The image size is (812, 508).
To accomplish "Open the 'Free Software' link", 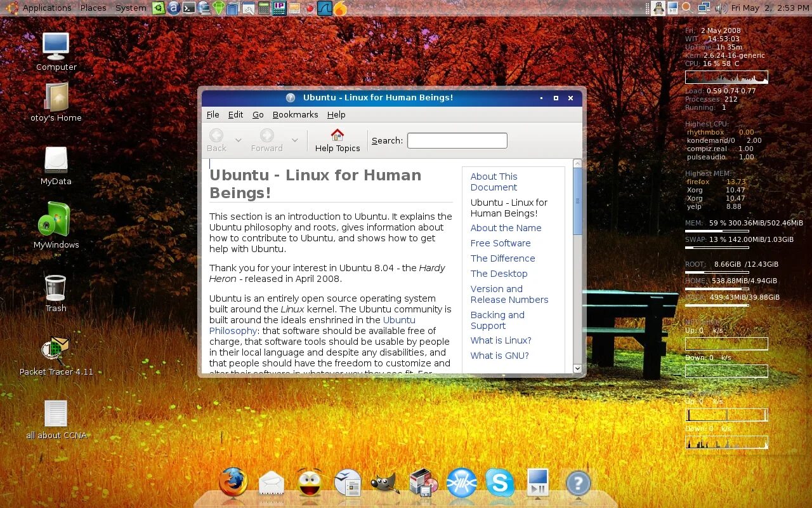I will [501, 243].
